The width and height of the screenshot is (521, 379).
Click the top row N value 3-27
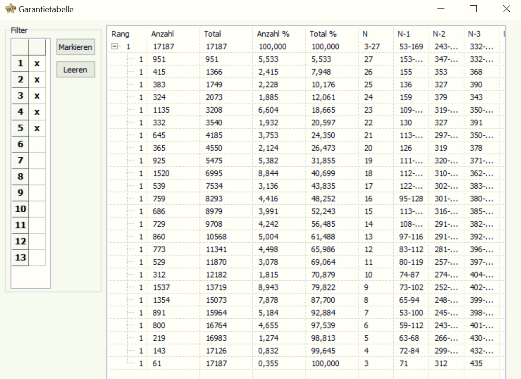click(x=372, y=46)
